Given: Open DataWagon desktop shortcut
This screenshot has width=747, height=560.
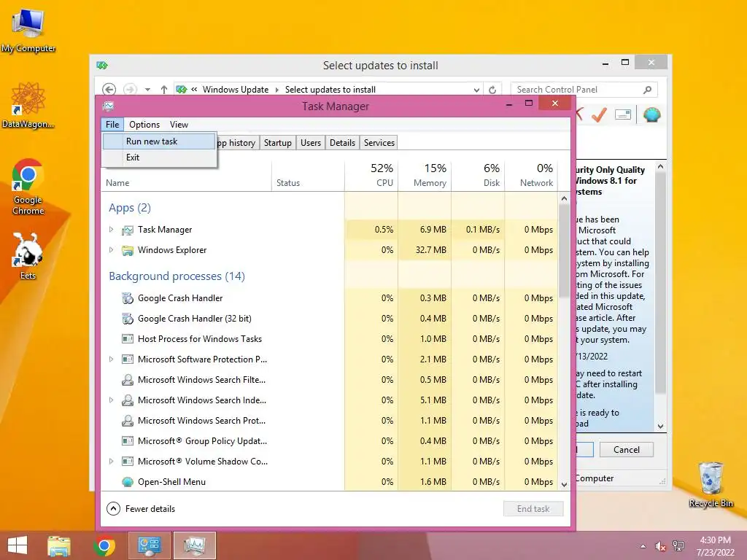Looking at the screenshot, I should pyautogui.click(x=28, y=105).
